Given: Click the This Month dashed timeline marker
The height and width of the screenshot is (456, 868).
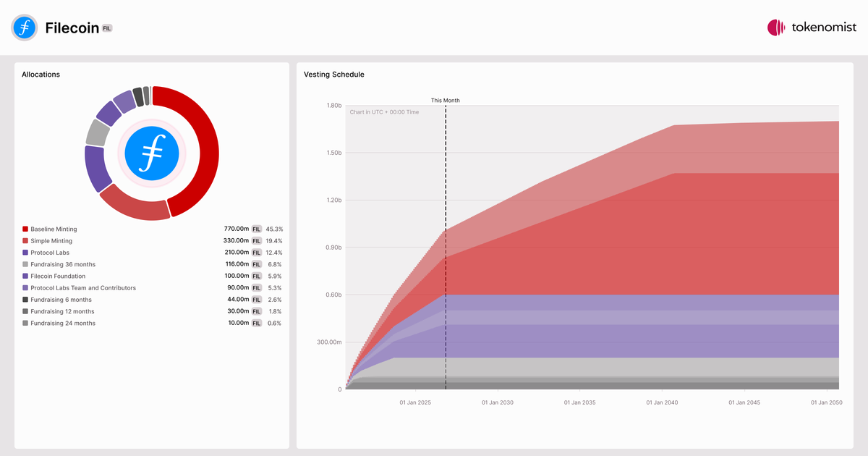Looking at the screenshot, I should 446,246.
